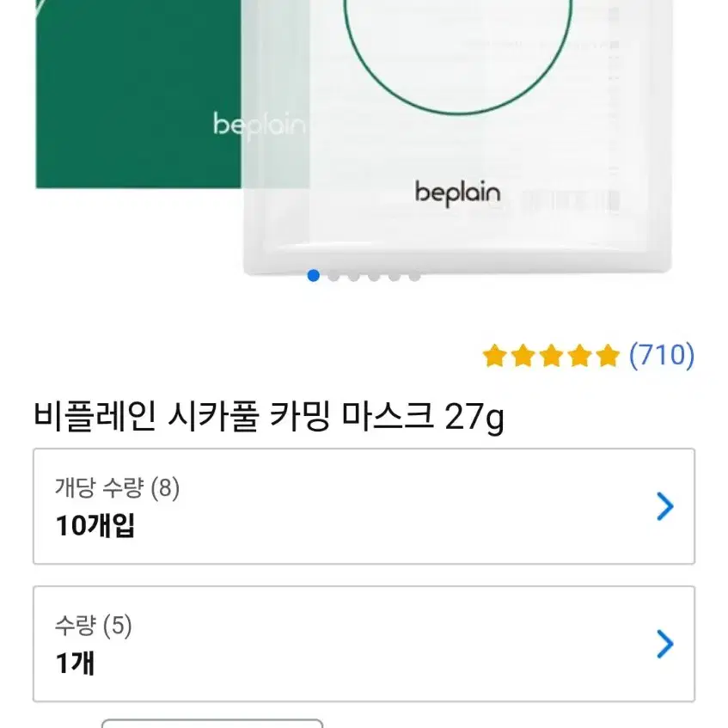
Task: Jump to the second image carousel dot
Action: (x=333, y=276)
